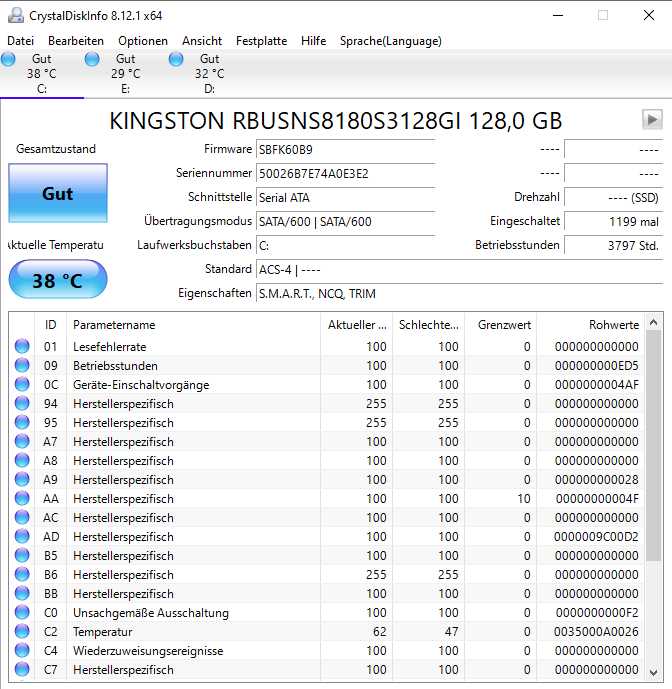Image resolution: width=672 pixels, height=689 pixels.
Task: Click the Rohwerte column header
Action: coord(590,325)
